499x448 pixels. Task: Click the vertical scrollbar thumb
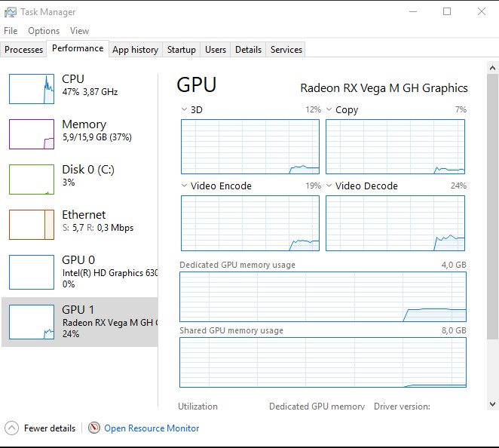(492, 207)
